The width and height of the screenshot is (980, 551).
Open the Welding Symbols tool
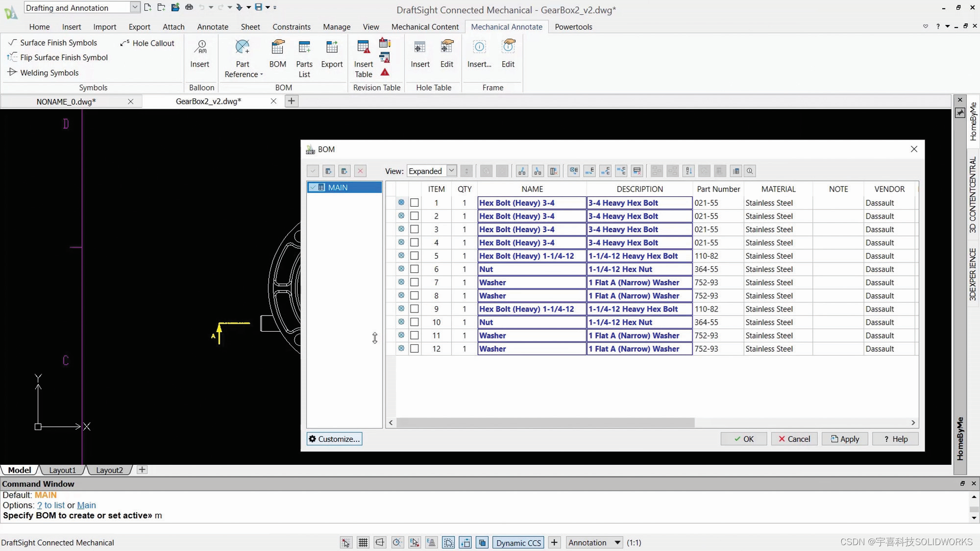tap(49, 72)
